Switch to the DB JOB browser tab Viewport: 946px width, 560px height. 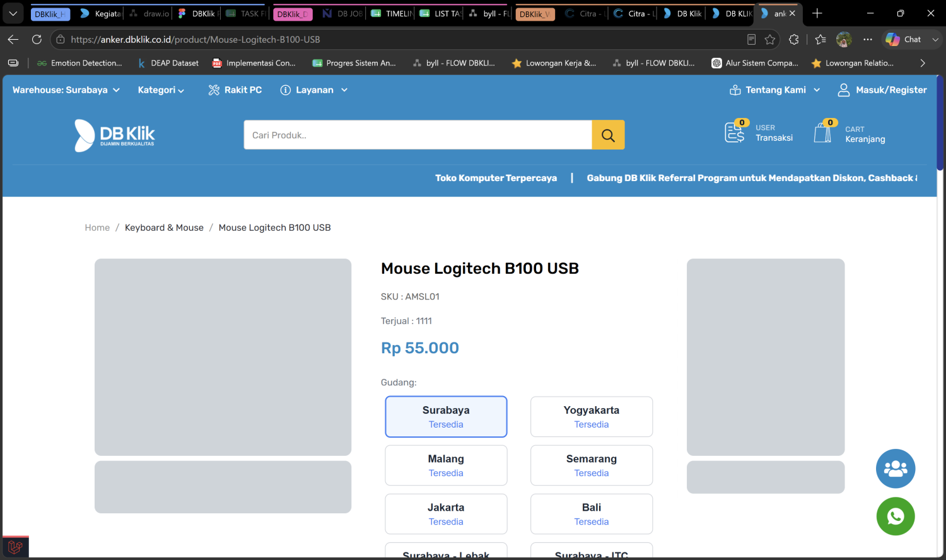pos(343,13)
